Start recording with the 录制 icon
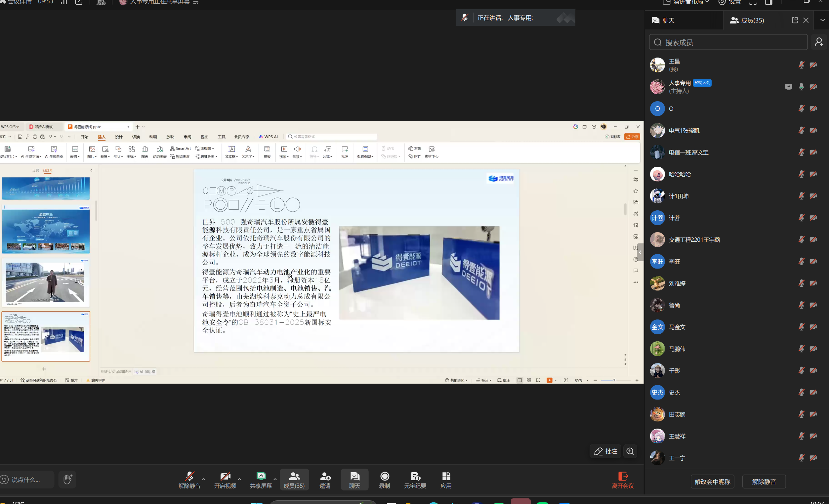Viewport: 829px width, 504px height. pos(385,480)
